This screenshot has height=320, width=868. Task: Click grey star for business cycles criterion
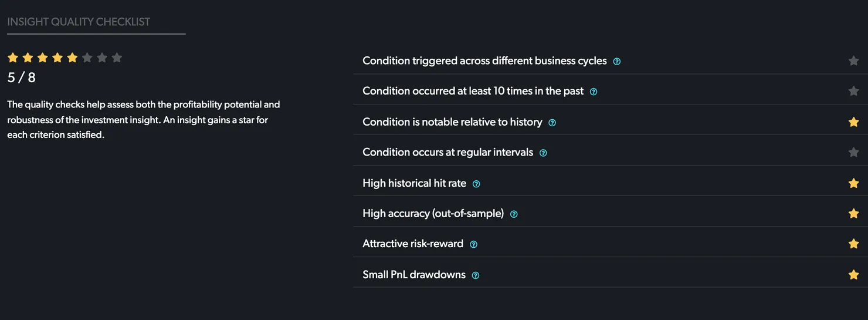853,60
